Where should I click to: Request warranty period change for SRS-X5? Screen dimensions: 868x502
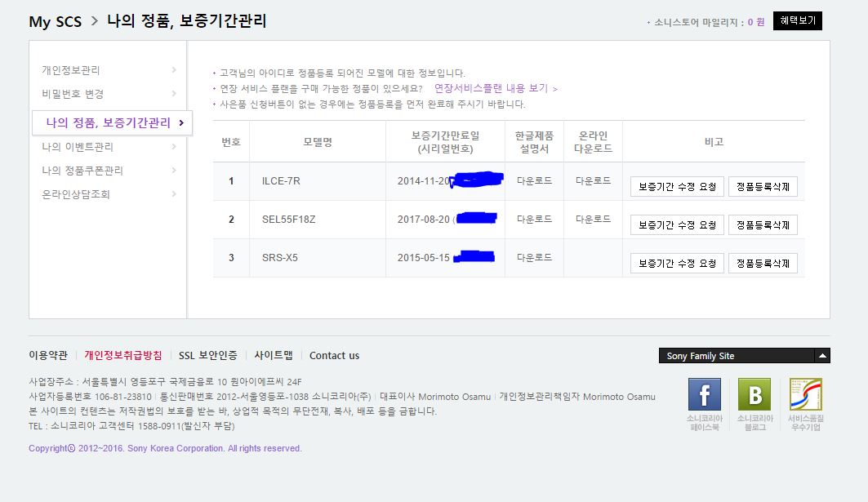point(677,264)
